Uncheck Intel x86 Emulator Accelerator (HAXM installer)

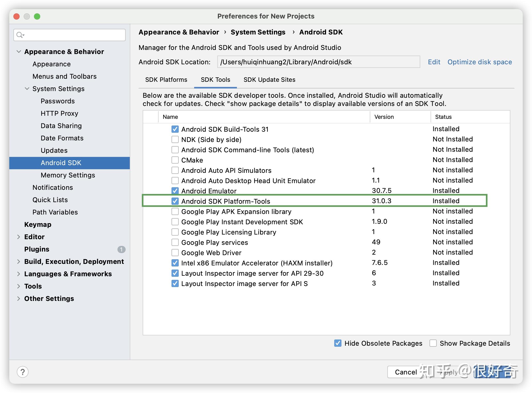(175, 263)
